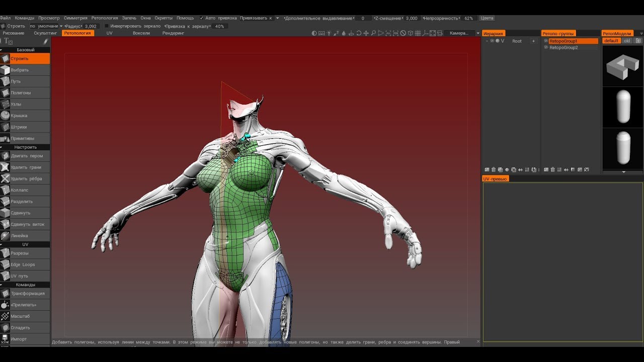Screen dimensions: 644x362
Task: Run the Сгладить smooth command
Action: 25,328
